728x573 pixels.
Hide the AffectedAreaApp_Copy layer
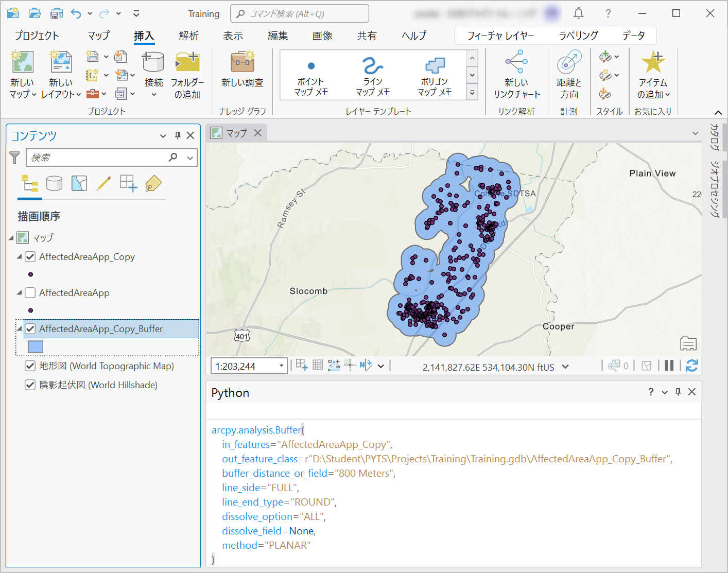click(30, 256)
